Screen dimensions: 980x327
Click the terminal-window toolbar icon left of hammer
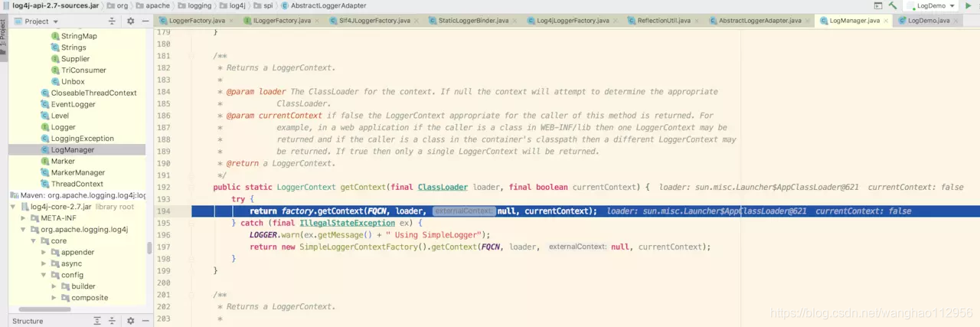click(877, 5)
